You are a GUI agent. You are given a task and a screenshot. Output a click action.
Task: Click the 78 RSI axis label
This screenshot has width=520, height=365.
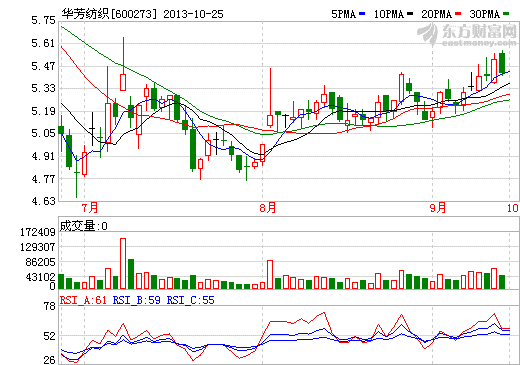click(x=50, y=306)
